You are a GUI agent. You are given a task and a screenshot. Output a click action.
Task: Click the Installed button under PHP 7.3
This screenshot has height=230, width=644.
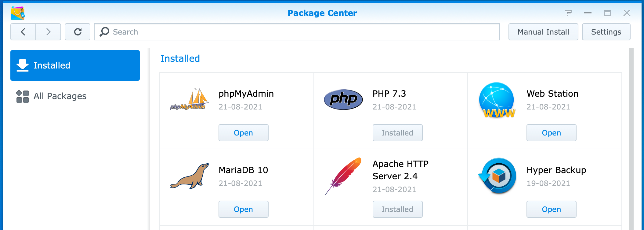(x=397, y=133)
